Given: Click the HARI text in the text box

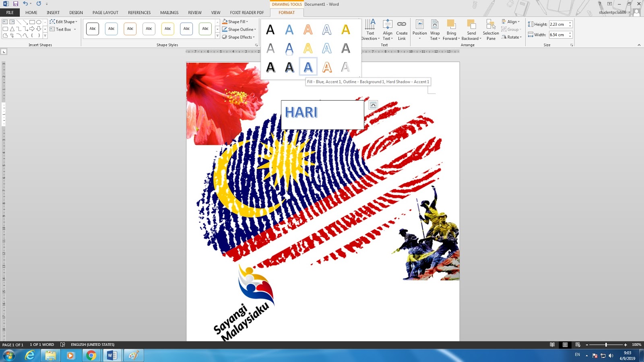Looking at the screenshot, I should 301,112.
